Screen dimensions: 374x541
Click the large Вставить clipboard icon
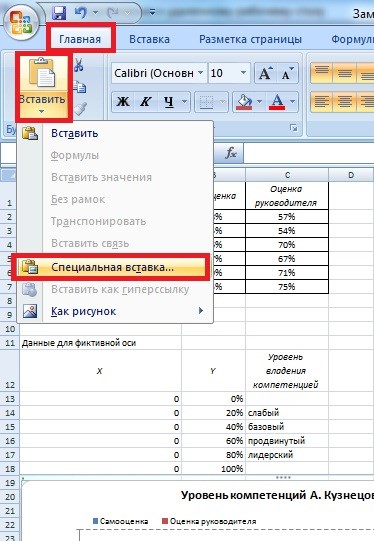click(x=42, y=73)
